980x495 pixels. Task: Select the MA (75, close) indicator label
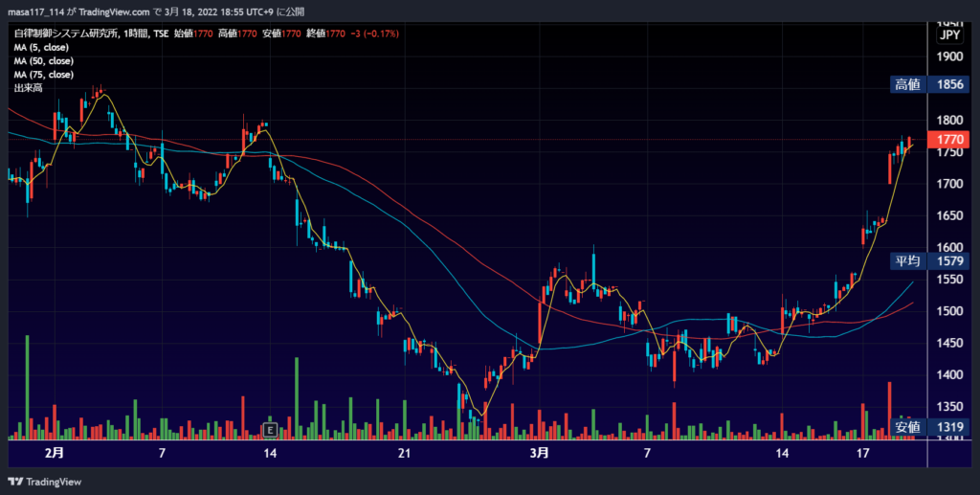[x=44, y=75]
